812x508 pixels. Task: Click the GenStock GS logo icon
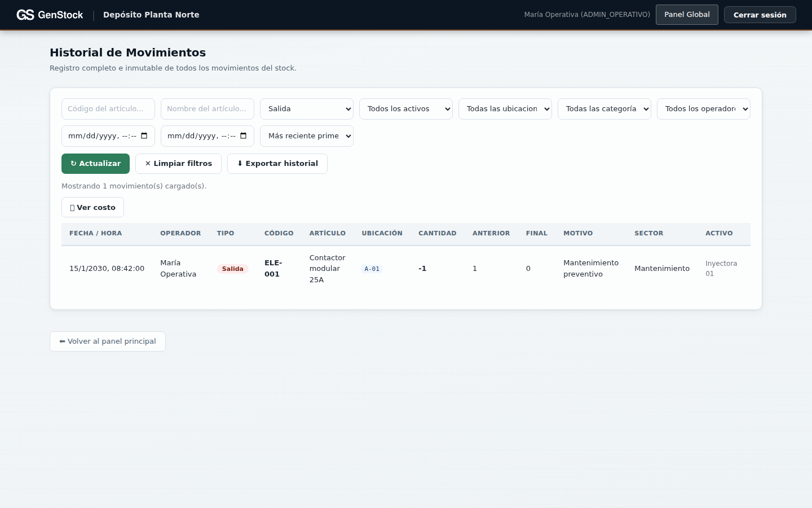(25, 15)
